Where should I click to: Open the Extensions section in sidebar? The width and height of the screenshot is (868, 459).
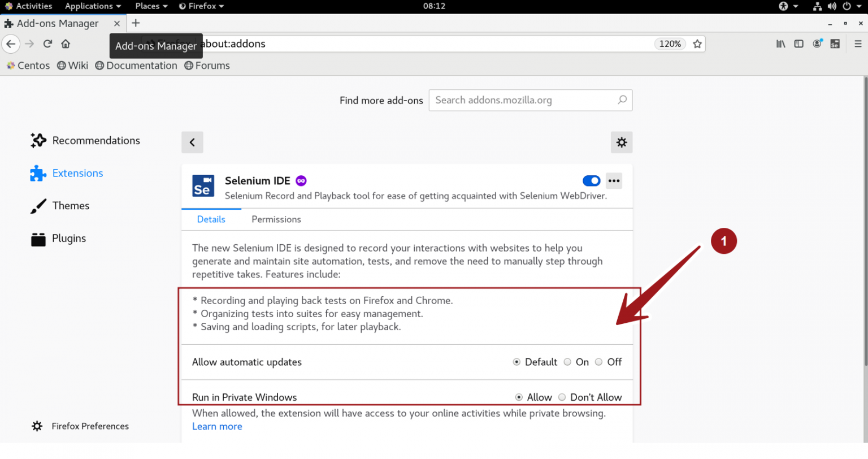[77, 173]
